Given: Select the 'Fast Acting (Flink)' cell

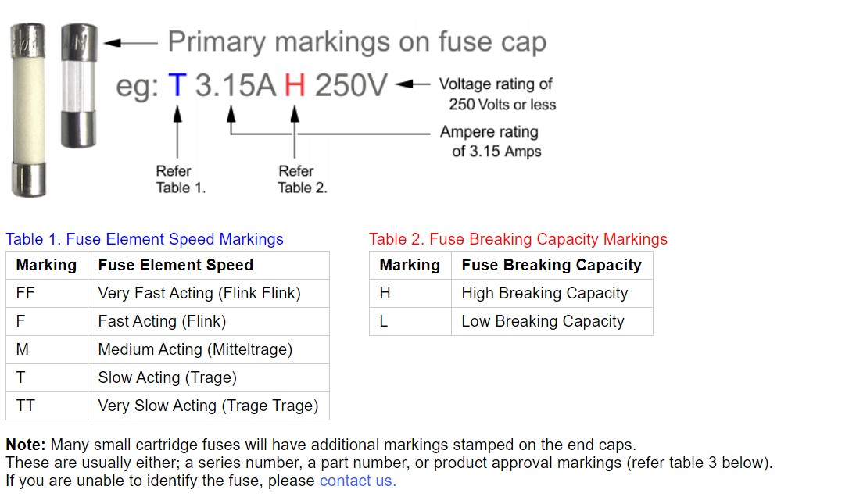Looking at the screenshot, I should pos(209,321).
